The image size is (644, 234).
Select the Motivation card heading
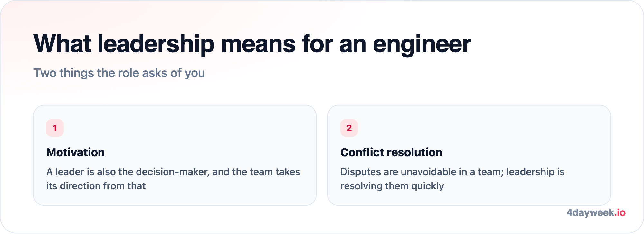75,152
